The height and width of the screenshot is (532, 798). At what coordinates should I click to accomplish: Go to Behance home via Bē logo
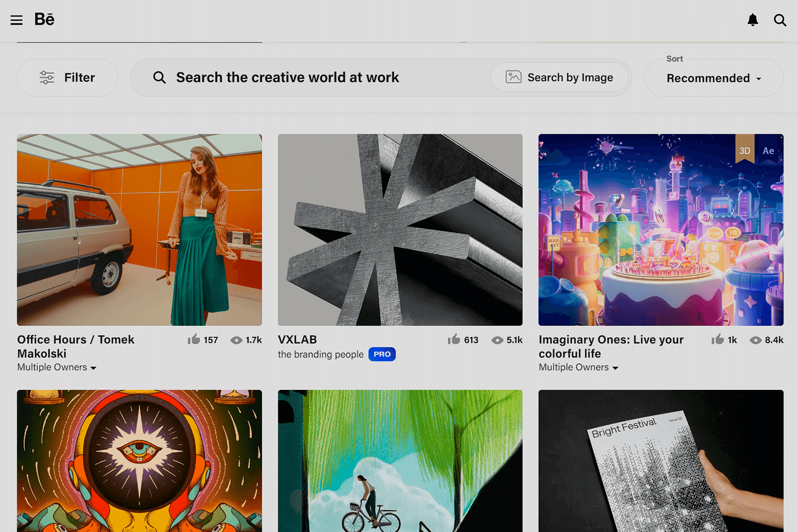[x=44, y=19]
